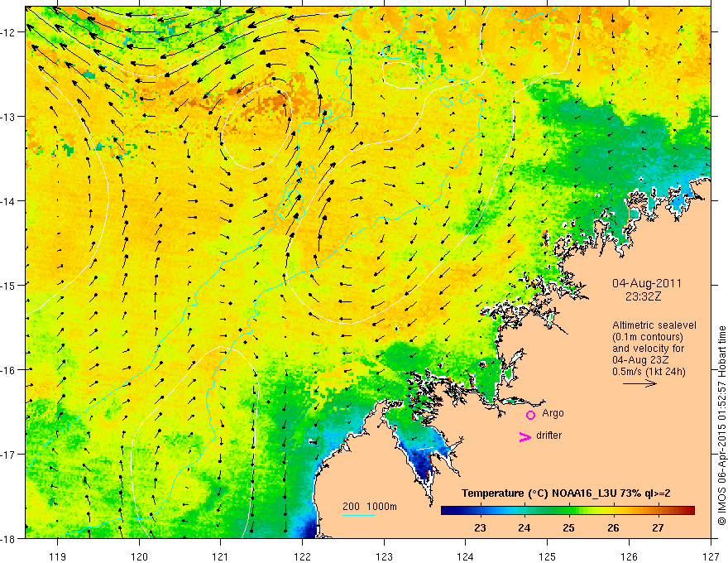Click latitude axis label -14
728x563 pixels.
[x=9, y=200]
